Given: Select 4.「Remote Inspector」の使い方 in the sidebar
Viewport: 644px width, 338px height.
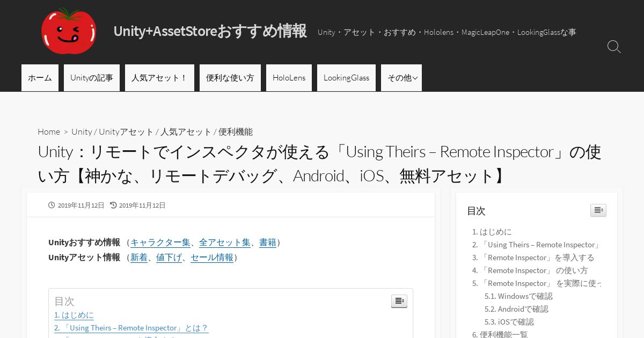Looking at the screenshot, I should [x=530, y=270].
